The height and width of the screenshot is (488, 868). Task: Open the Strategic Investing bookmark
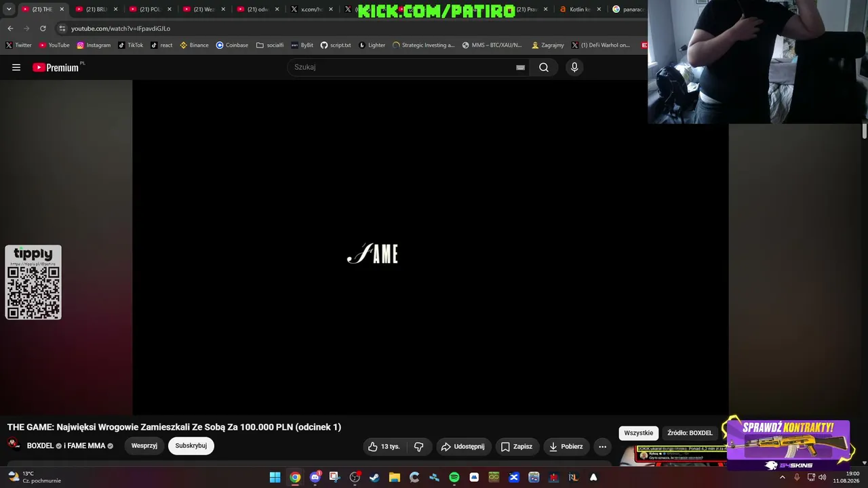coord(424,45)
